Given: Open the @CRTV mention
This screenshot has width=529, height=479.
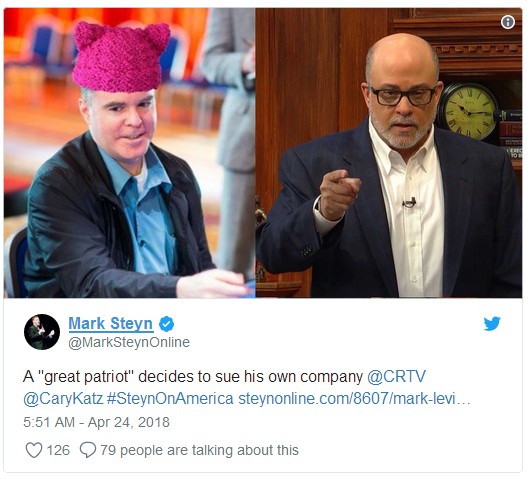Looking at the screenshot, I should (x=396, y=376).
